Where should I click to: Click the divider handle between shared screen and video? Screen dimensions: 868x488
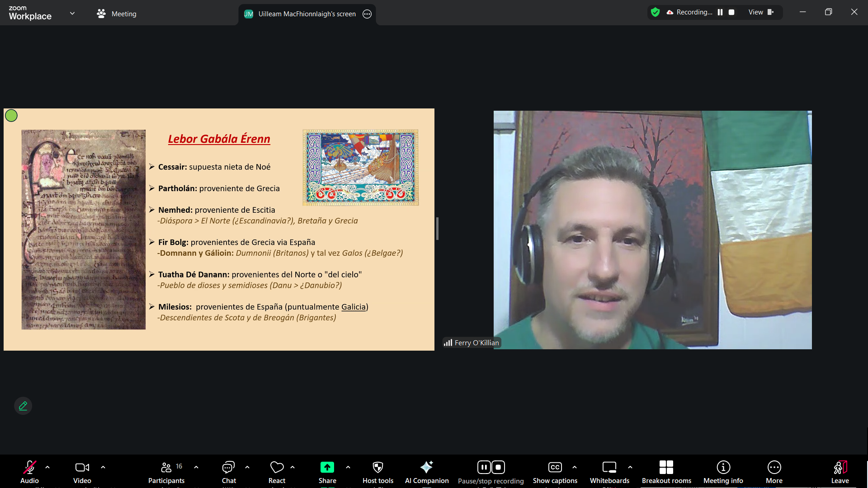click(437, 229)
